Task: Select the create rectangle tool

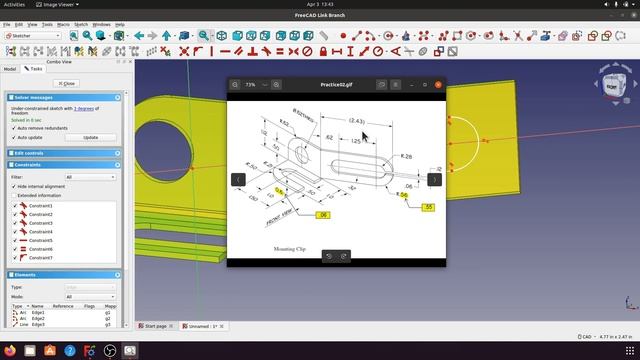Action: 457,36
